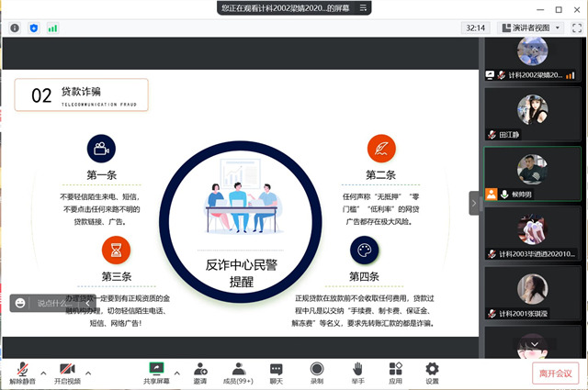Viewport: 588px width, 390px height.
Task: Minimize the meeting window
Action: coord(540,9)
